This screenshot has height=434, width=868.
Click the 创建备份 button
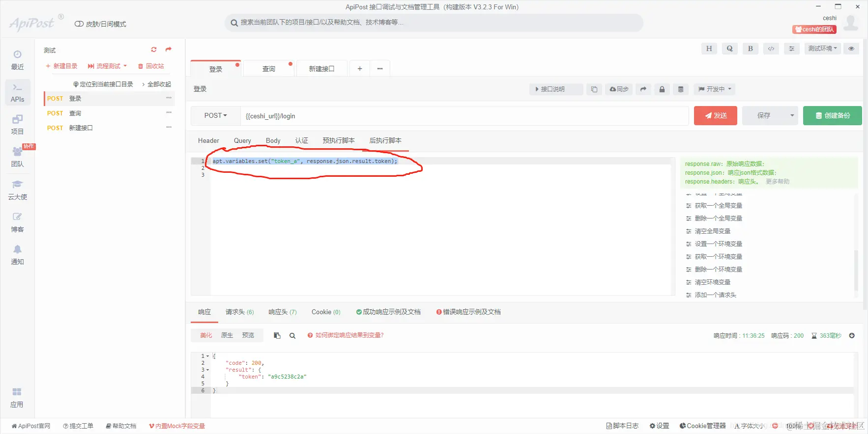pyautogui.click(x=833, y=116)
